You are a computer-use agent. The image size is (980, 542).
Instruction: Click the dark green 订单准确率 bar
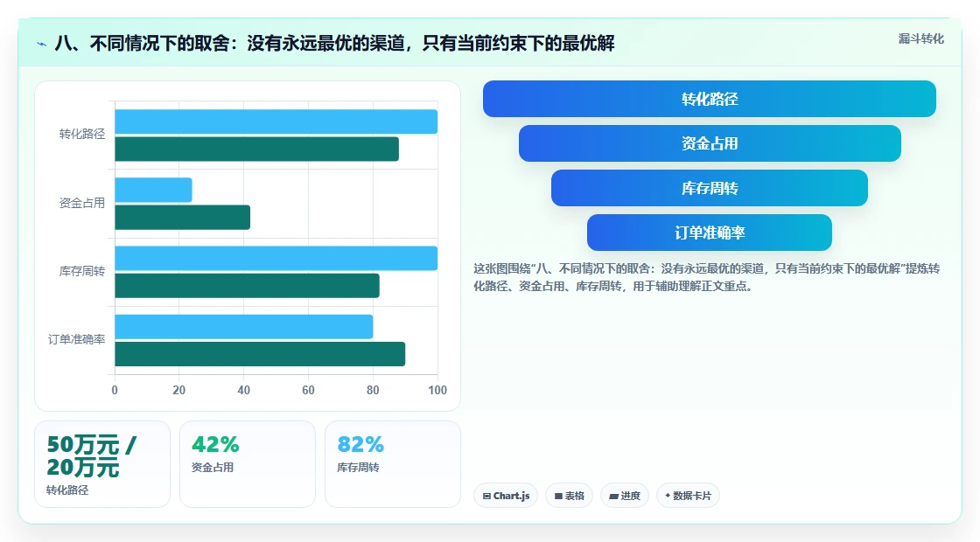(260, 354)
